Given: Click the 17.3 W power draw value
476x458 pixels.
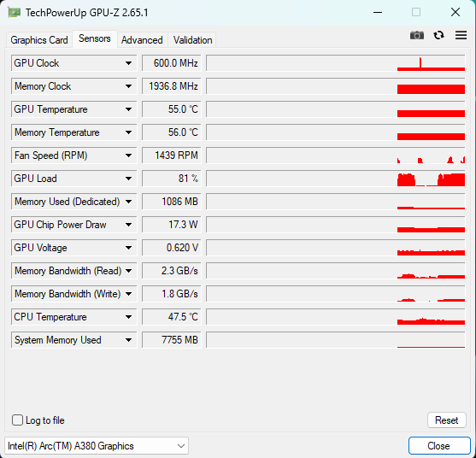Looking at the screenshot, I should point(172,225).
